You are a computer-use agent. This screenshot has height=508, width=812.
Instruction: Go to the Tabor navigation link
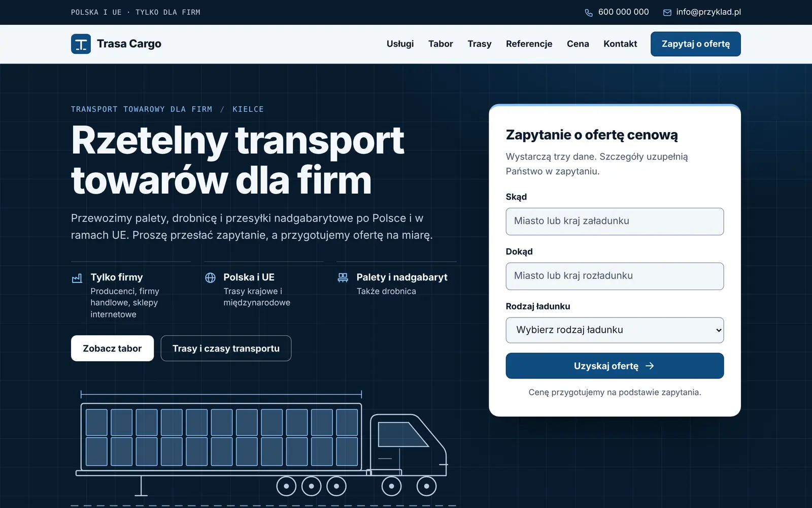pos(441,44)
